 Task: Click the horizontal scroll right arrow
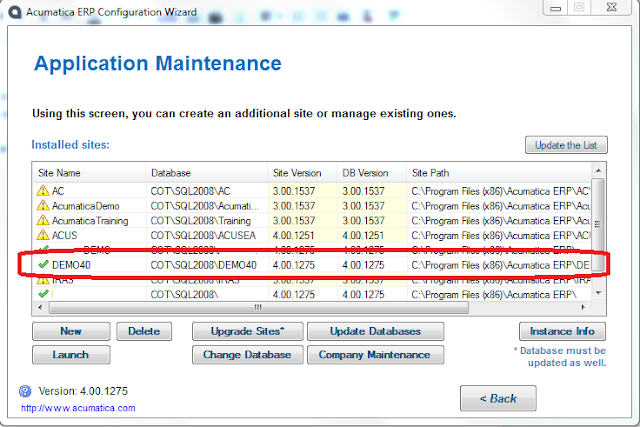tap(583, 307)
